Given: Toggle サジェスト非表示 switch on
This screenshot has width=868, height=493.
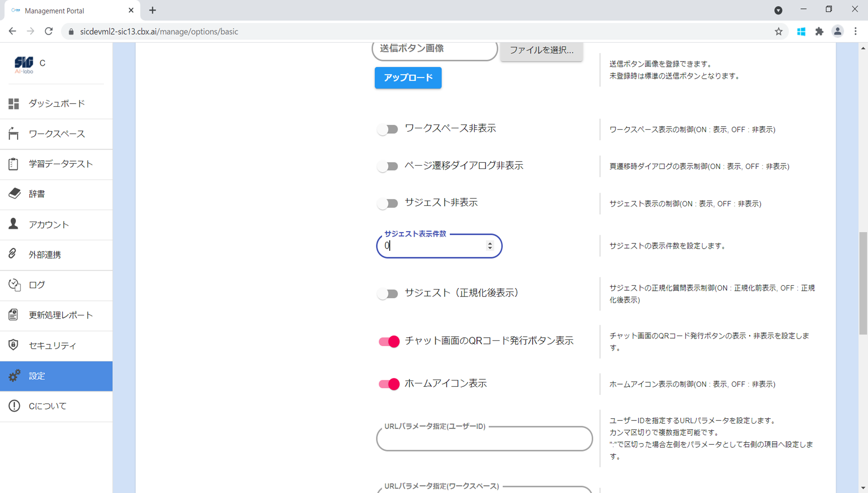Looking at the screenshot, I should point(388,203).
